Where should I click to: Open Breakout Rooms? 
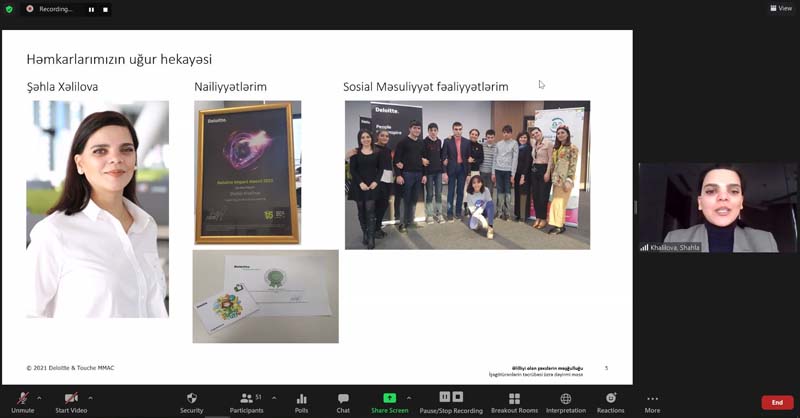pyautogui.click(x=514, y=398)
